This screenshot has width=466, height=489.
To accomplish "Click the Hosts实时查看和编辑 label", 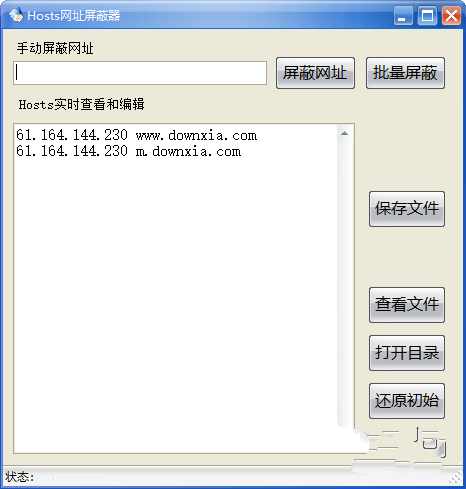I will [82, 104].
